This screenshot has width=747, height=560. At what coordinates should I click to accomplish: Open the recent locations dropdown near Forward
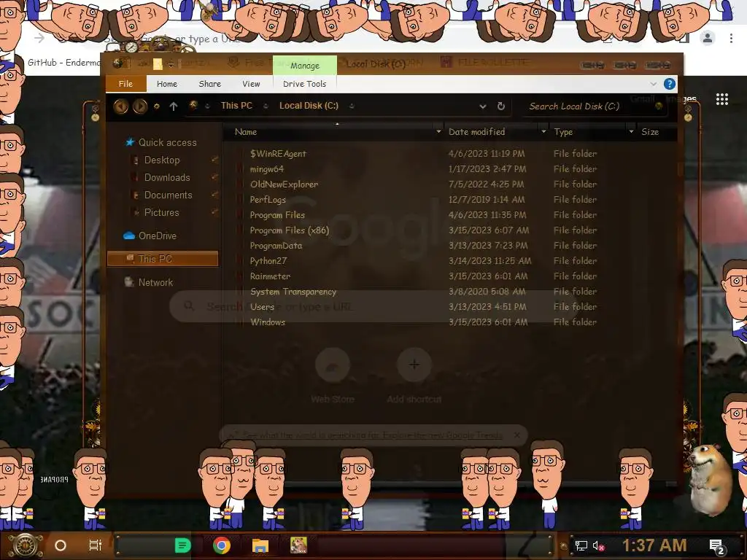point(156,106)
